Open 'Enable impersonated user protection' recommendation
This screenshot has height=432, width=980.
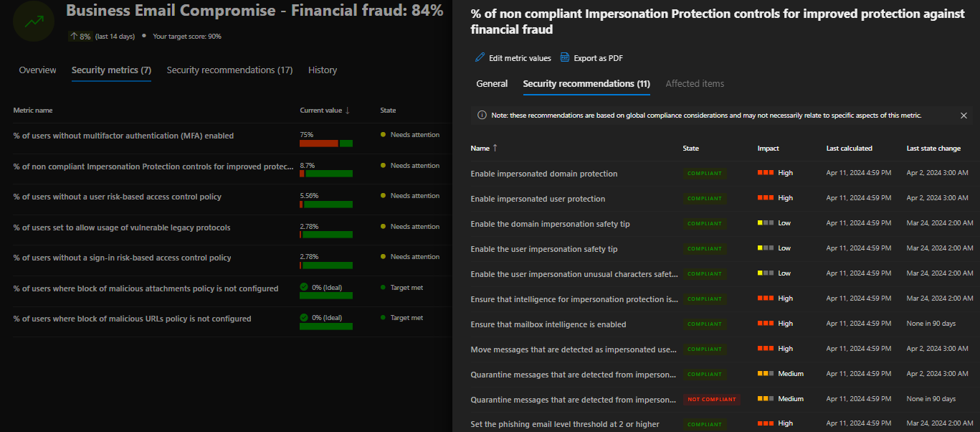(538, 199)
